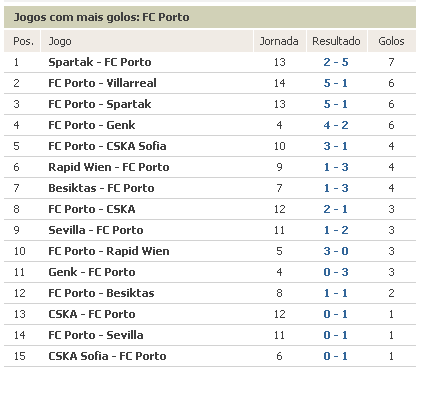Image resolution: width=421 pixels, height=395 pixels.
Task: Sort by the Golos column header
Action: click(391, 41)
